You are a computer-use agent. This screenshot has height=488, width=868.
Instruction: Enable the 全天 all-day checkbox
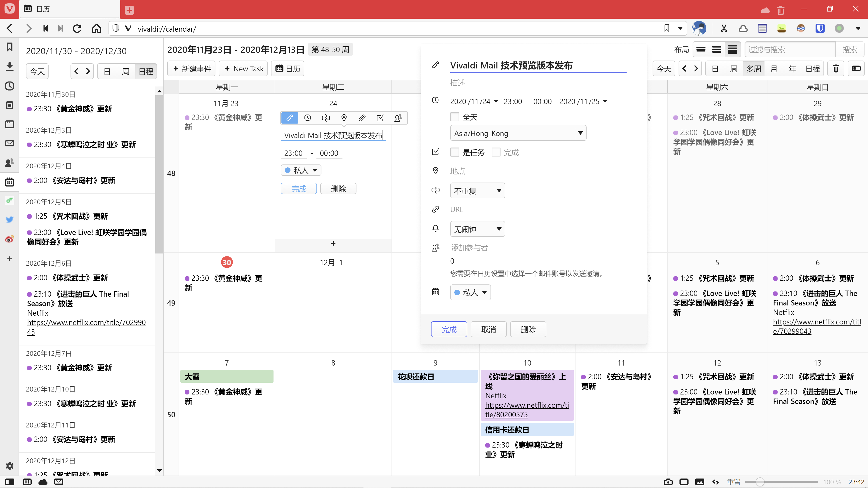click(455, 117)
